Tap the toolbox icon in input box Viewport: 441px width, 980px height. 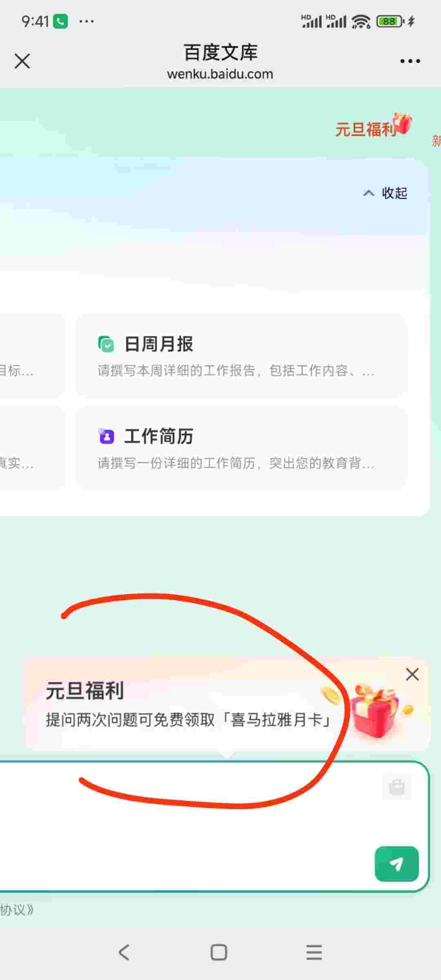396,786
